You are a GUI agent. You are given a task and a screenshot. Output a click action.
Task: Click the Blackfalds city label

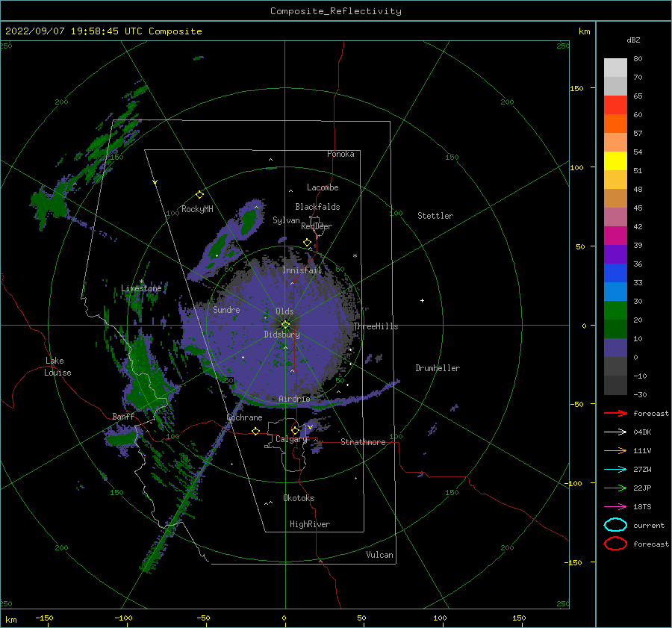(317, 207)
